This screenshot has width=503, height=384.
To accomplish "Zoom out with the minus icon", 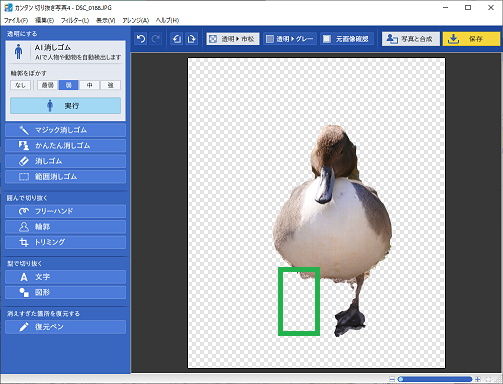I will pos(392,379).
